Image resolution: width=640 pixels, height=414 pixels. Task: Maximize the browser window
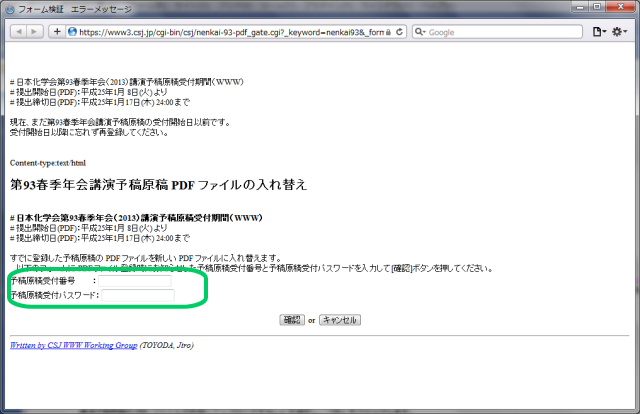pos(597,7)
